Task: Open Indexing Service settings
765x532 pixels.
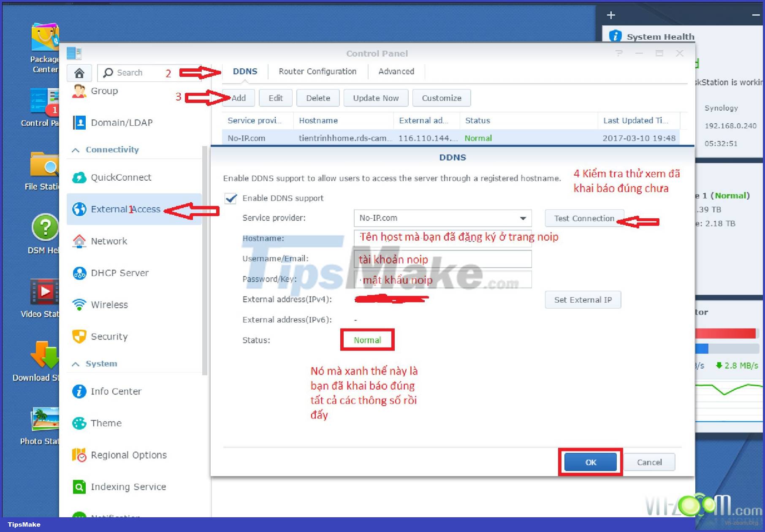Action: [x=128, y=486]
